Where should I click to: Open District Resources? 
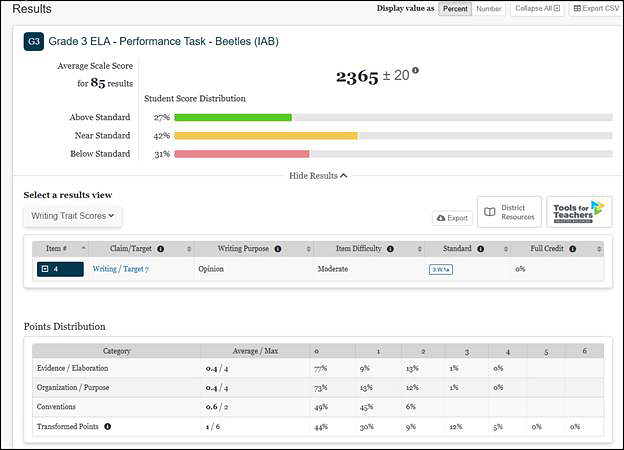(509, 212)
